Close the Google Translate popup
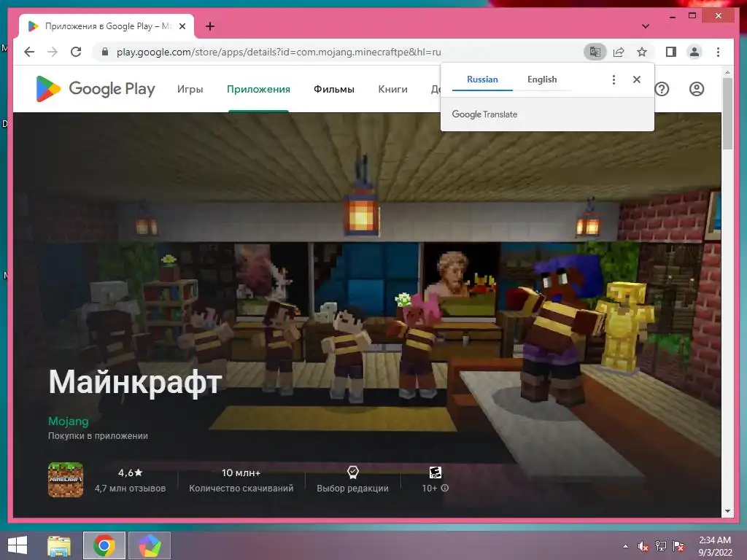Screen dimensions: 747x560 636,79
